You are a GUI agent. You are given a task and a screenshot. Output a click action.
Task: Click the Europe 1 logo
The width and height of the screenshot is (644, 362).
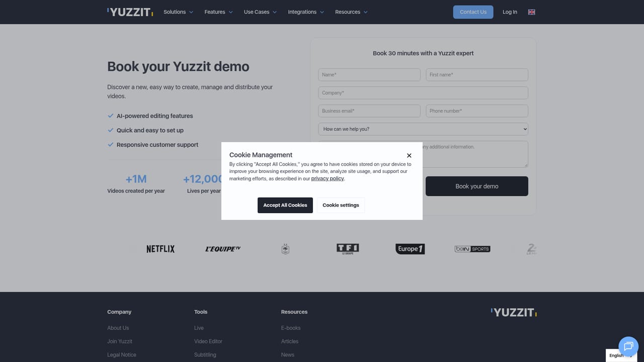[x=410, y=249]
